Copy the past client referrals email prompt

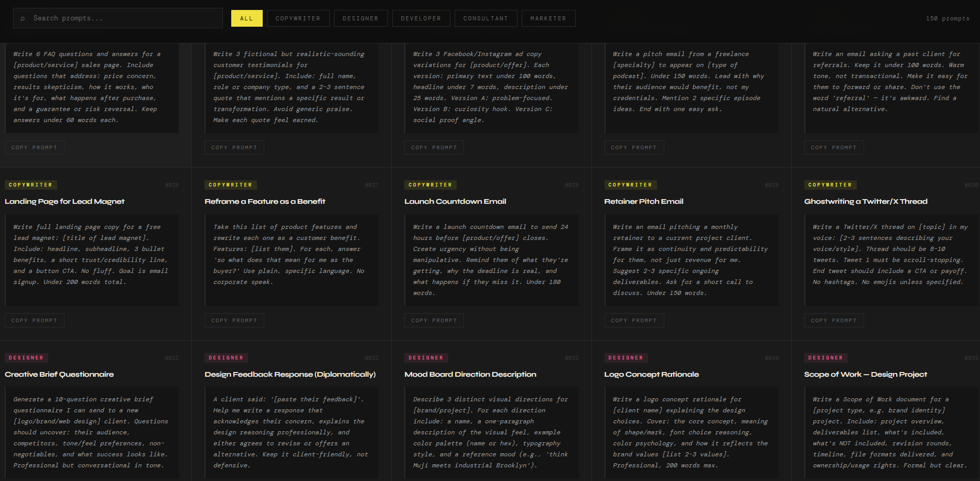[x=833, y=148]
